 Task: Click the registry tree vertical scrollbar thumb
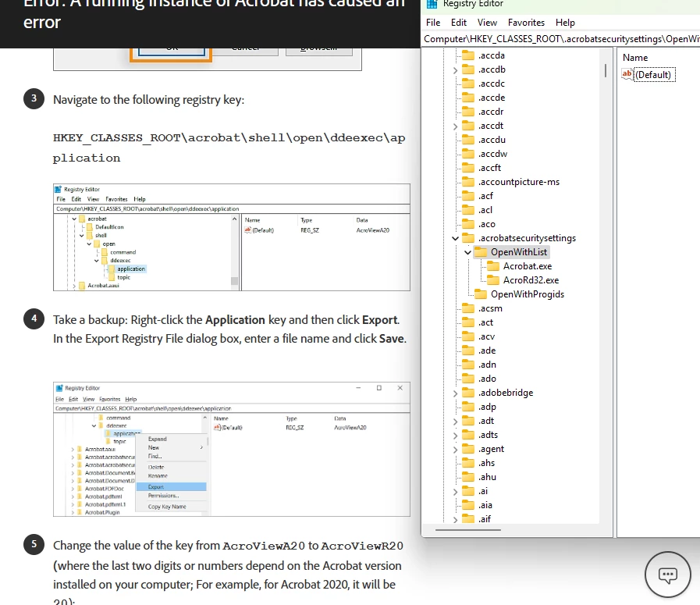[x=606, y=70]
